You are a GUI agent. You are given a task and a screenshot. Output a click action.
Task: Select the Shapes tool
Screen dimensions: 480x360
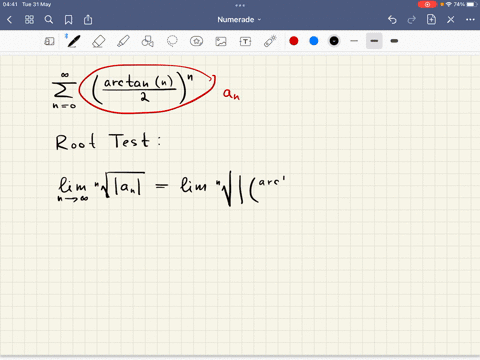(x=147, y=41)
